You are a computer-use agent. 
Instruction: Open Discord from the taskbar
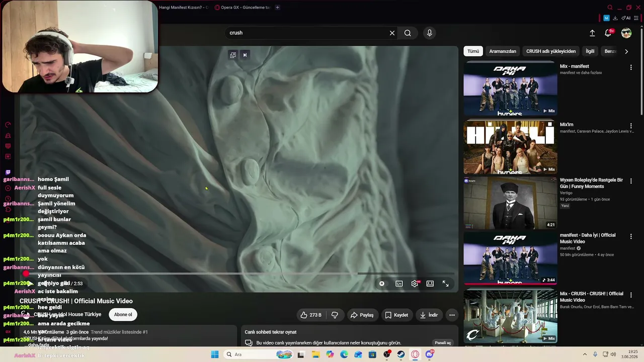coord(429,354)
